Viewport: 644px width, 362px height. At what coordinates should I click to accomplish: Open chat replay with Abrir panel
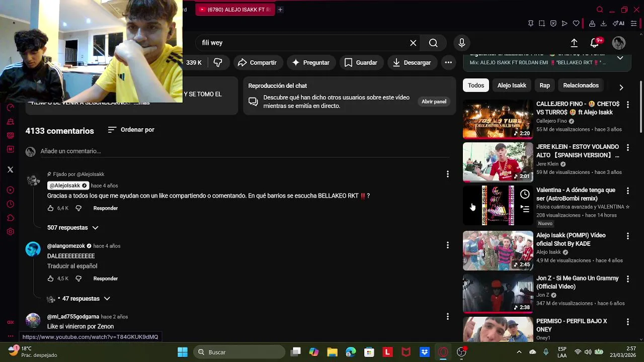pos(434,102)
